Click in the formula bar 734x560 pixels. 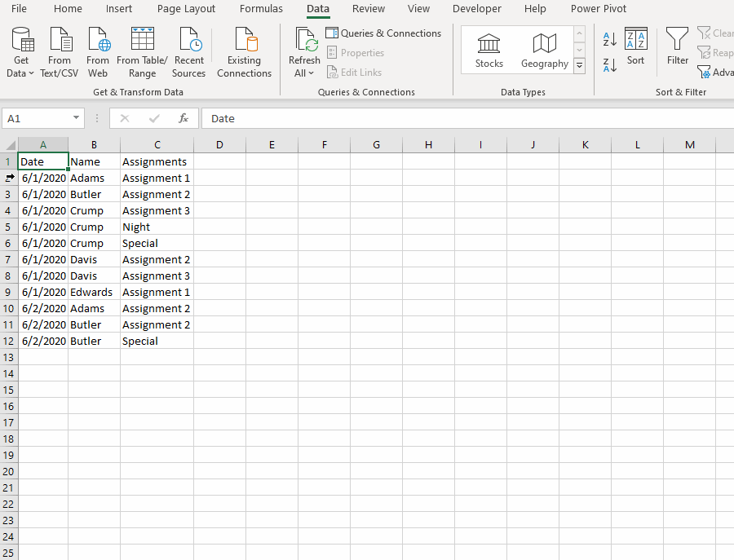pos(467,118)
